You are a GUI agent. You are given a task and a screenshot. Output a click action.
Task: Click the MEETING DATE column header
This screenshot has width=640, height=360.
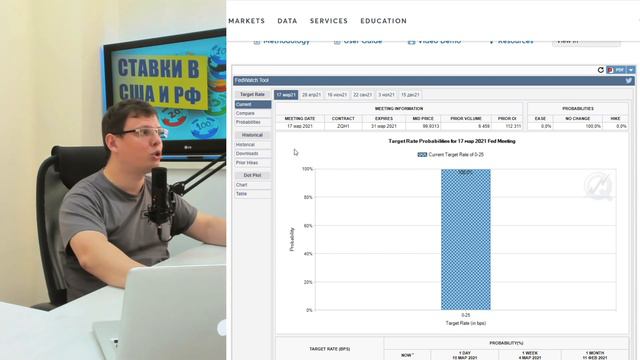[300, 118]
